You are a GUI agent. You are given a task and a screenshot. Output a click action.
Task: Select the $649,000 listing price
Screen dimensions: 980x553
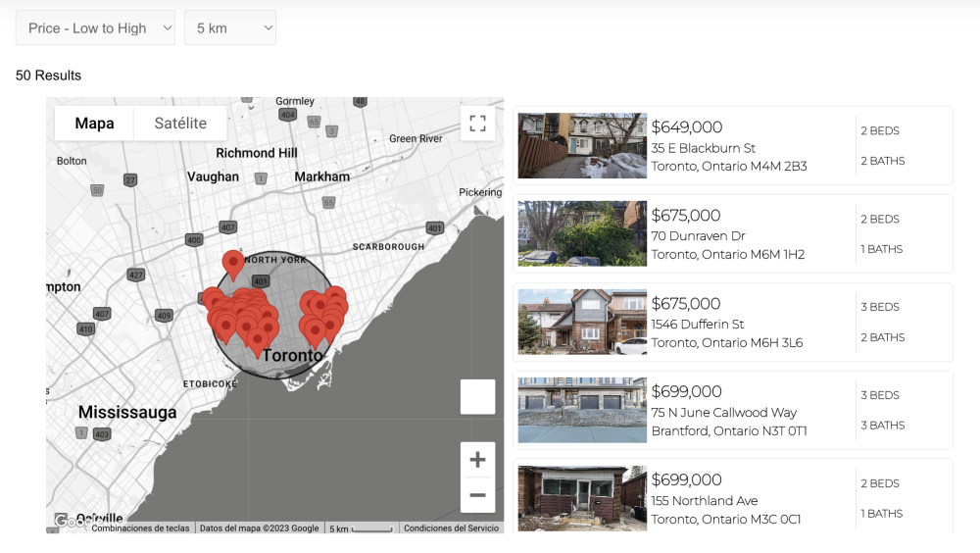pos(687,127)
